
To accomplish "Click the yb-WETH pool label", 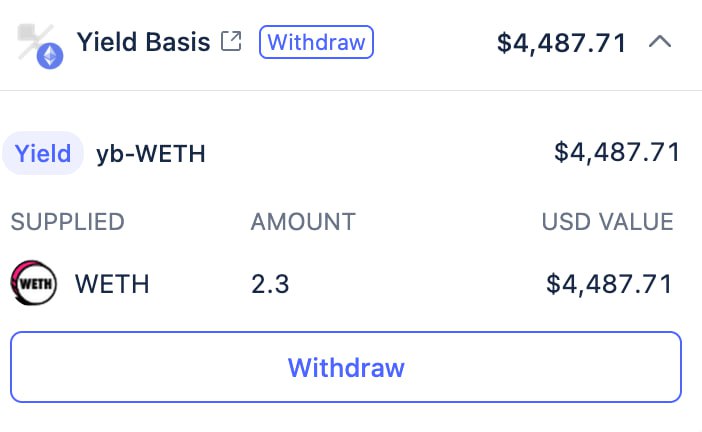I will coord(151,153).
